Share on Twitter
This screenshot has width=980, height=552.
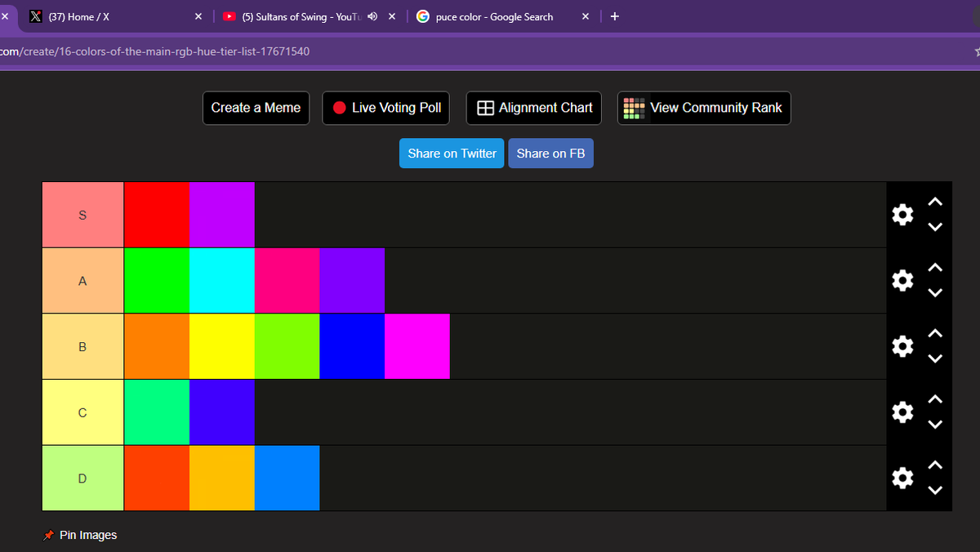pyautogui.click(x=452, y=154)
